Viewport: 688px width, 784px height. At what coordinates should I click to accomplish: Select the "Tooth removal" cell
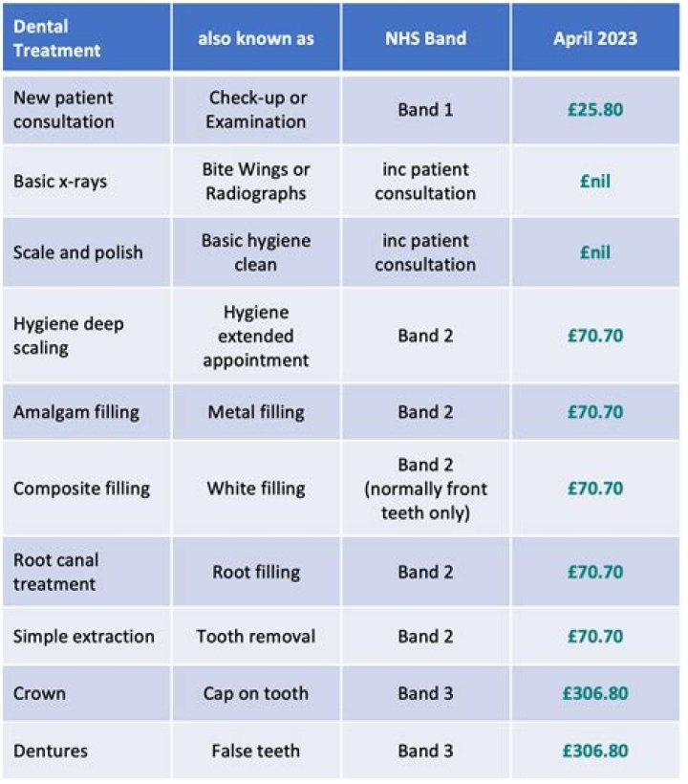coord(256,637)
